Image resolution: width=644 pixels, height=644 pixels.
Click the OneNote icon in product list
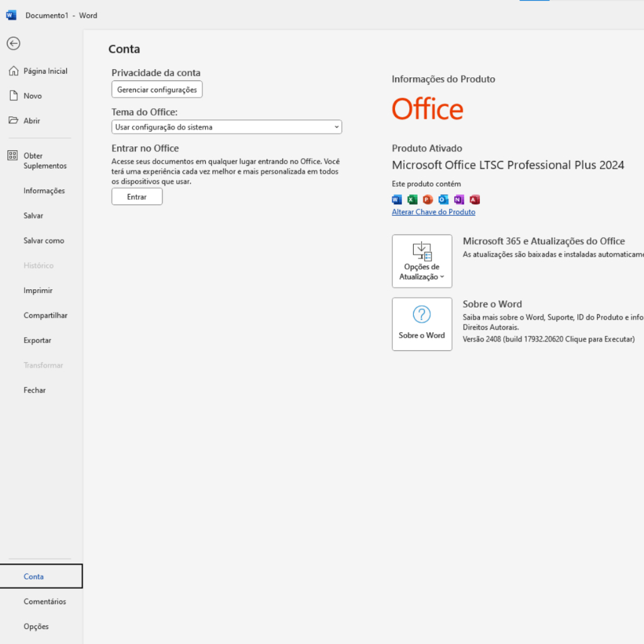[x=459, y=199]
